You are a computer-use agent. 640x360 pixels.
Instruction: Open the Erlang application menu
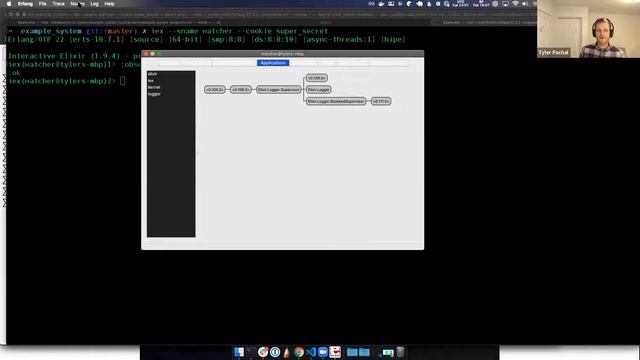coord(25,4)
